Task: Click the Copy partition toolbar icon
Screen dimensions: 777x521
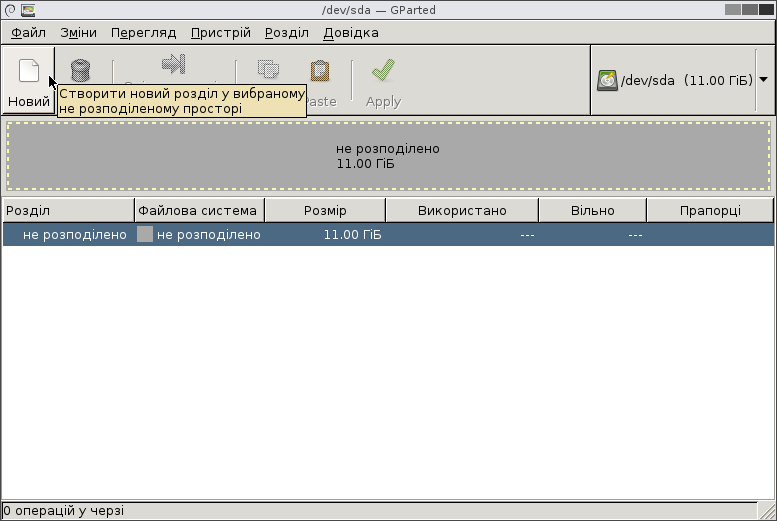Action: (267, 70)
